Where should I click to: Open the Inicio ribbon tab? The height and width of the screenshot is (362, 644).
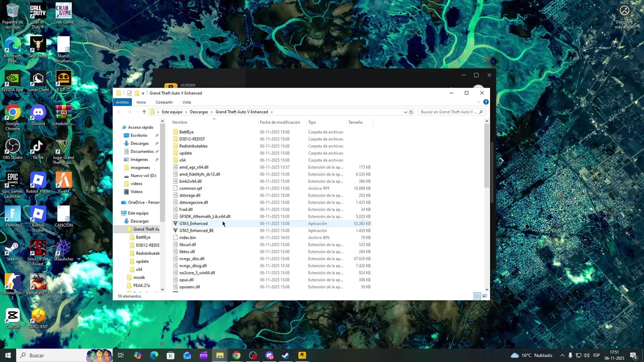(141, 102)
